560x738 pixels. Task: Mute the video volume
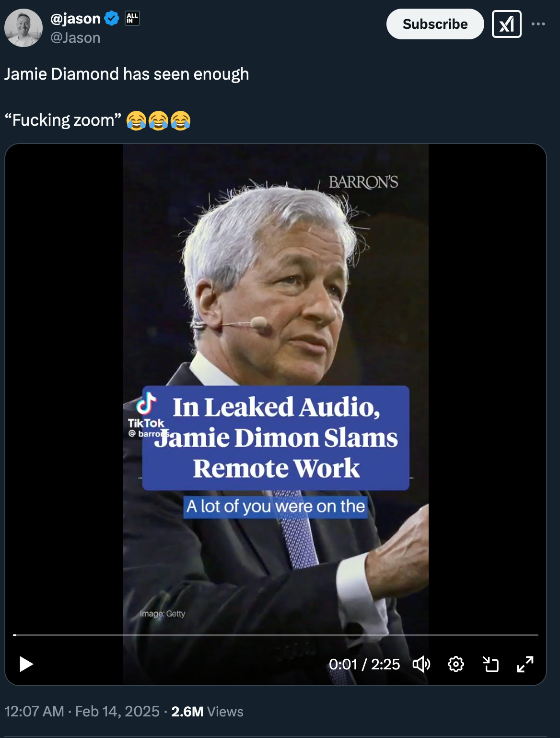421,664
